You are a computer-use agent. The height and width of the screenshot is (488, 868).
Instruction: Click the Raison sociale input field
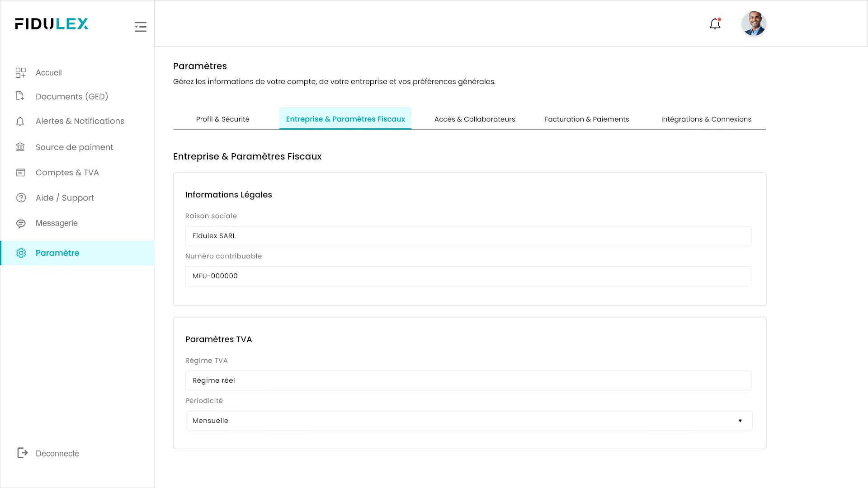468,236
